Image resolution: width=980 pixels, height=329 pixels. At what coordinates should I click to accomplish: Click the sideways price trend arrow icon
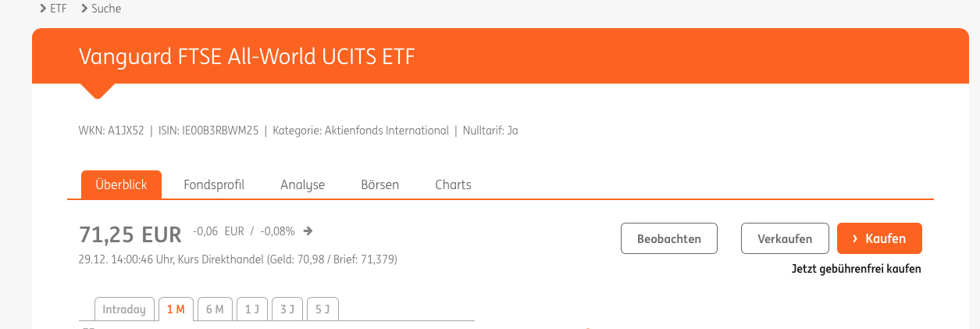tap(308, 231)
